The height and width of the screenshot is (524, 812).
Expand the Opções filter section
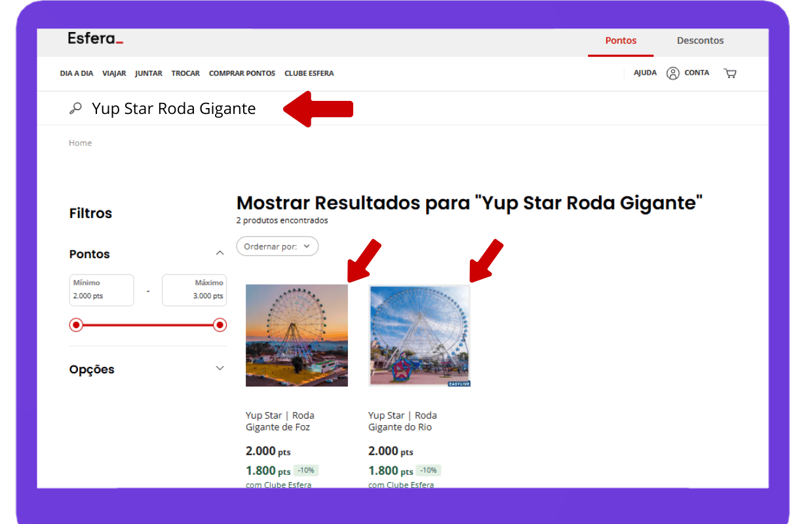(x=220, y=369)
